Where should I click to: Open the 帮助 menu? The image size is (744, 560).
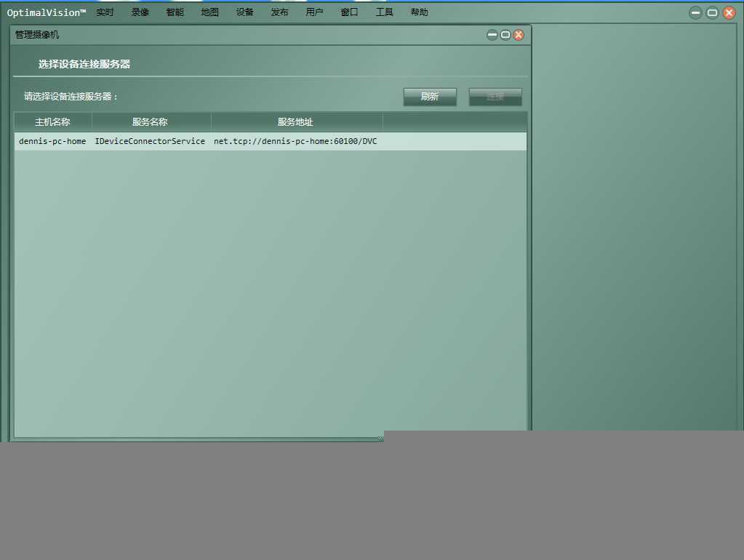[x=419, y=12]
